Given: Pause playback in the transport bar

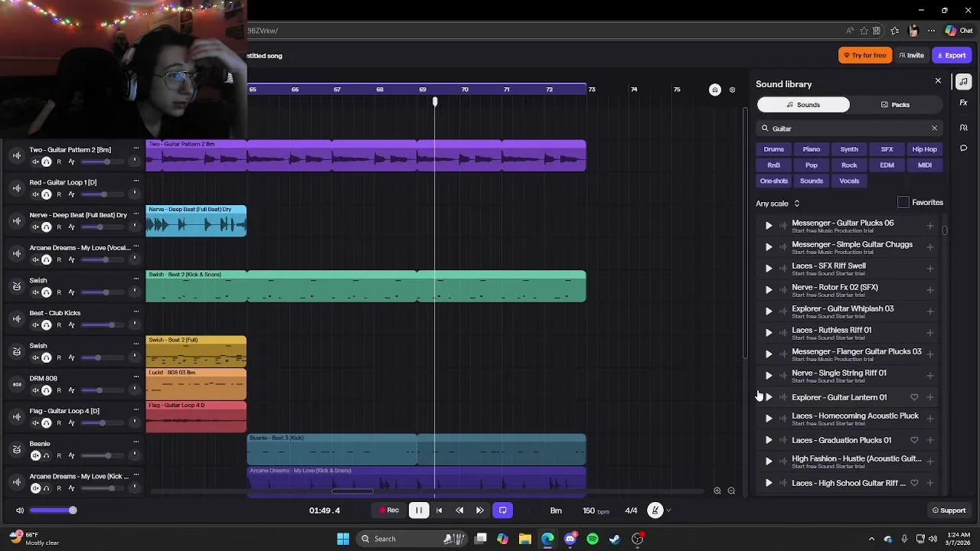Looking at the screenshot, I should click(x=419, y=510).
